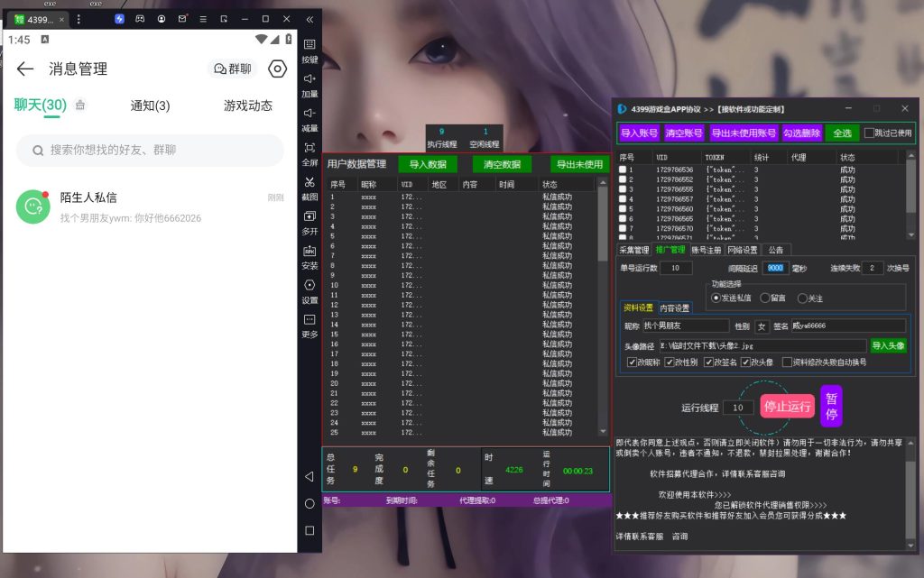The image size is (924, 578).
Task: Uncheck the 改头像 checkbox
Action: coord(745,362)
